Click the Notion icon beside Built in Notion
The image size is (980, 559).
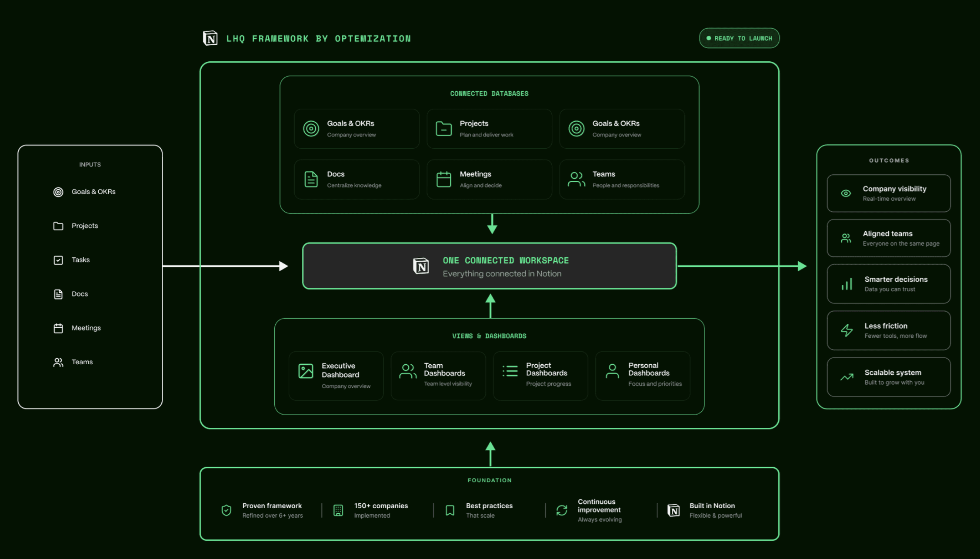(673, 510)
